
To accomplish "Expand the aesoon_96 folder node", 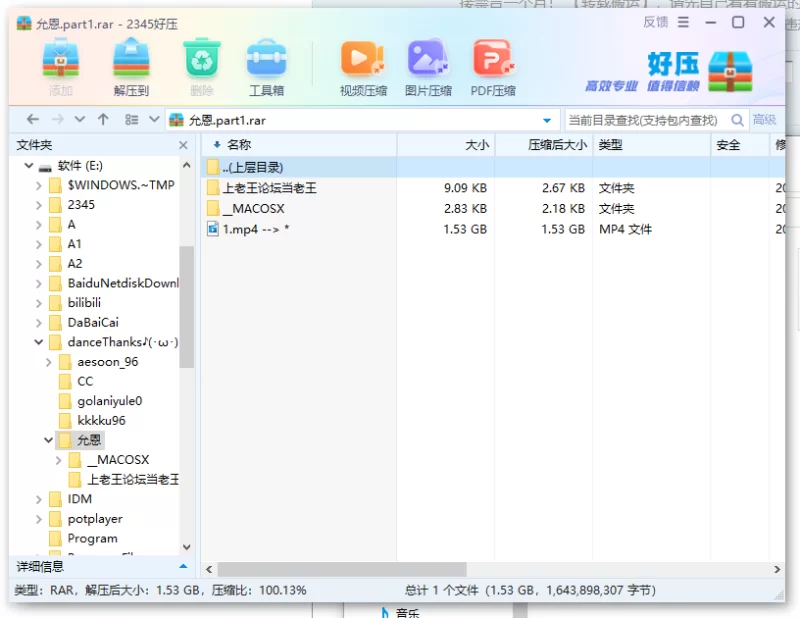I will click(48, 362).
